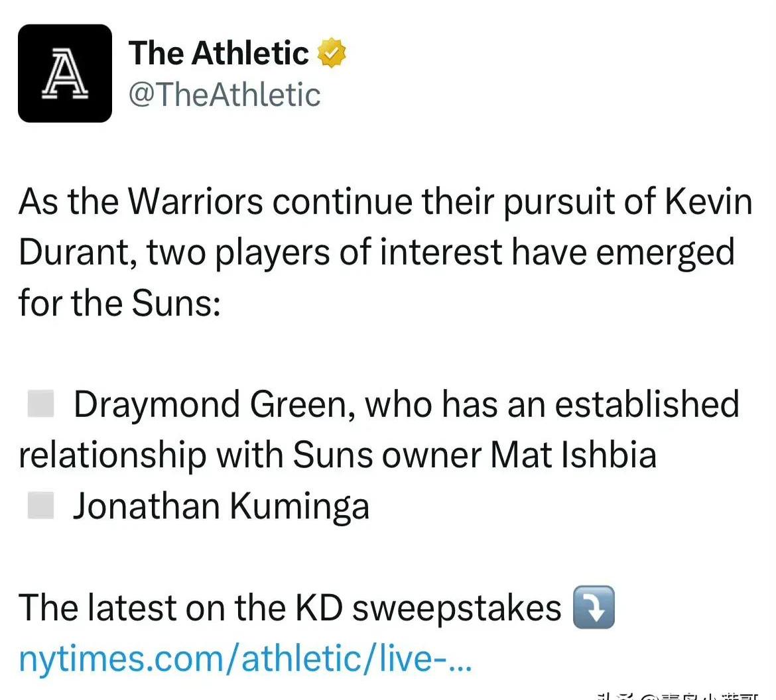Click the text "for the Suns:"

tap(119, 303)
